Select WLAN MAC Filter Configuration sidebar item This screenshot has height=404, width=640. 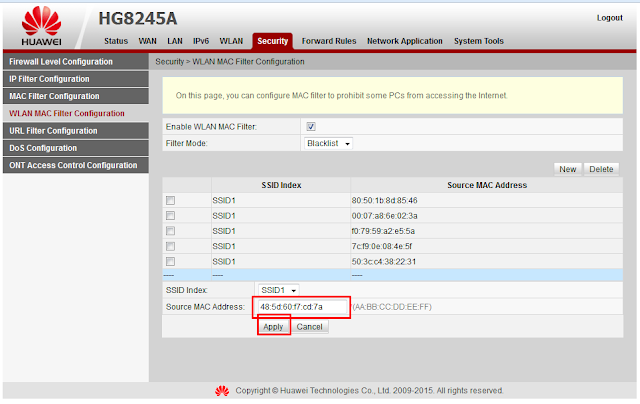pos(76,113)
